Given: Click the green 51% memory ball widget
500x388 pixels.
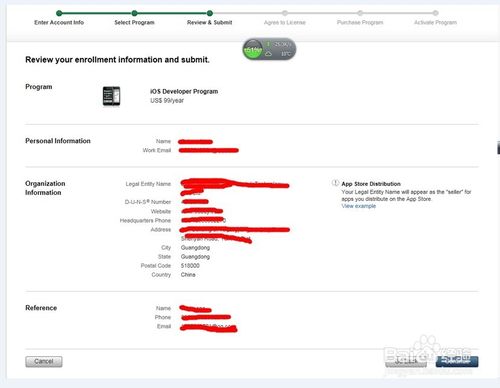Looking at the screenshot, I should click(253, 49).
